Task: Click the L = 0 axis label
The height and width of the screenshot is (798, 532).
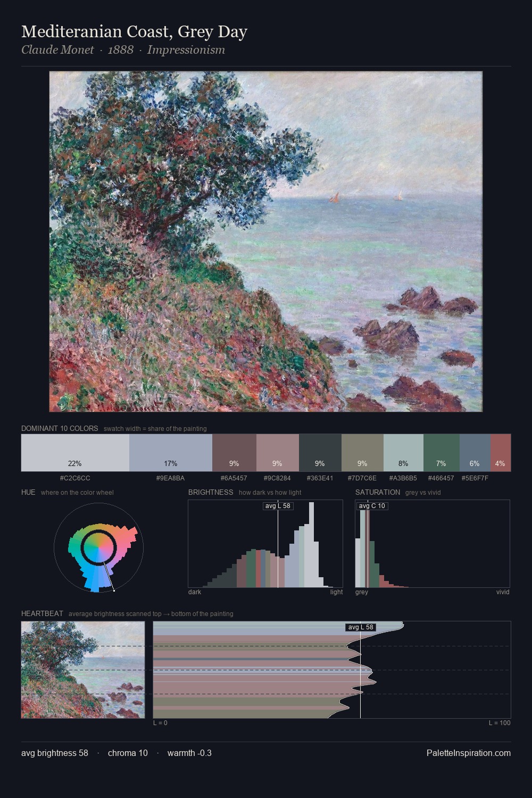Action: (x=160, y=723)
